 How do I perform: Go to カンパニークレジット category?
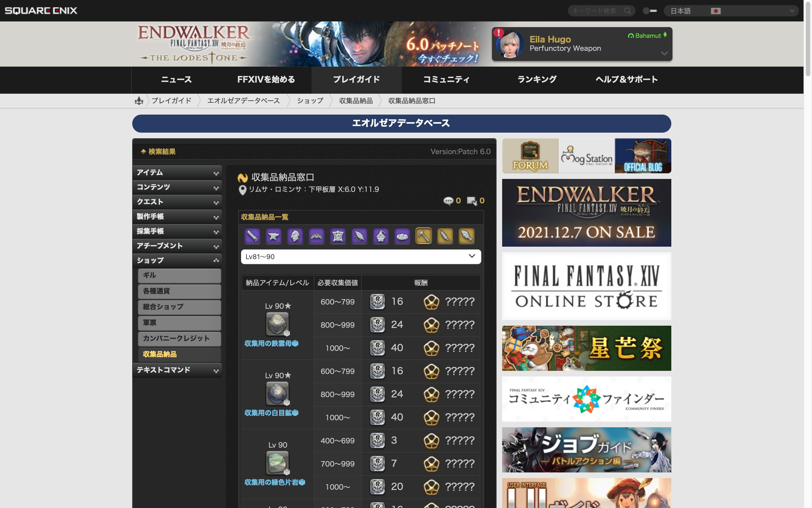click(179, 339)
